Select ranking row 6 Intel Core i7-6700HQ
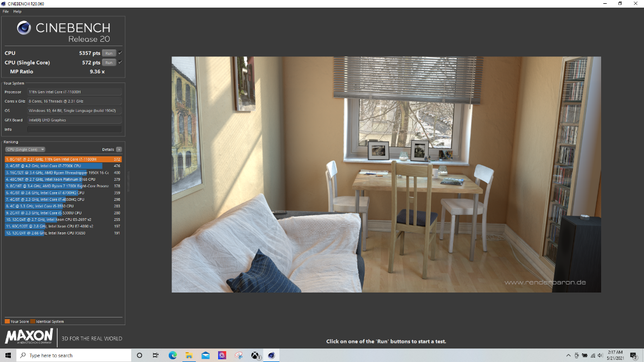The image size is (644, 362). click(x=63, y=193)
